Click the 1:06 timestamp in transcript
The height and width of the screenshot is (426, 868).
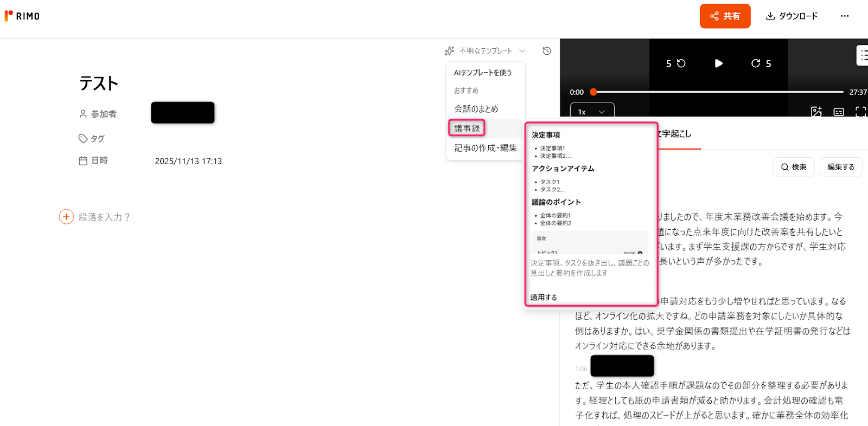coord(581,369)
